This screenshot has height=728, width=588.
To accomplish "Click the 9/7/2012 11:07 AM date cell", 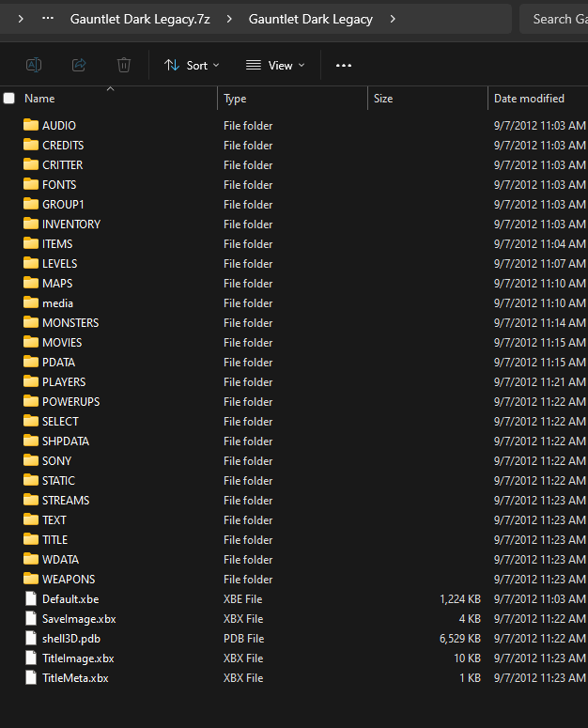I will [540, 264].
